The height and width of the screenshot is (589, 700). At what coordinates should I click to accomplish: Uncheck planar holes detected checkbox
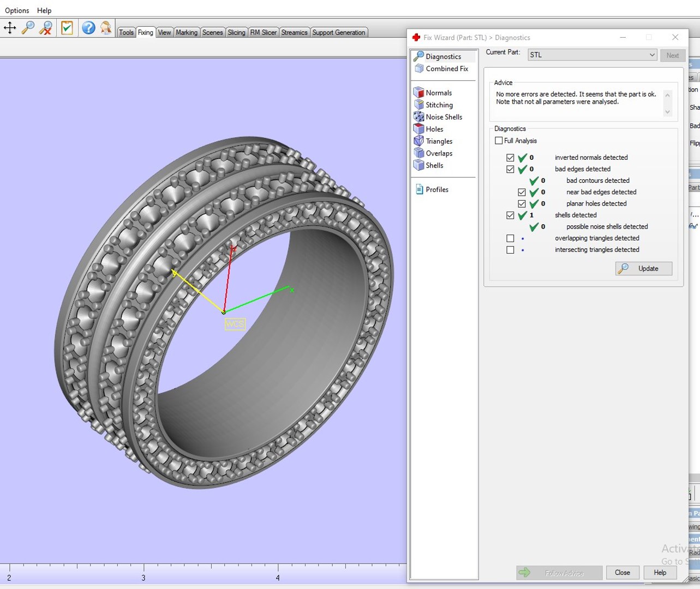click(x=522, y=203)
